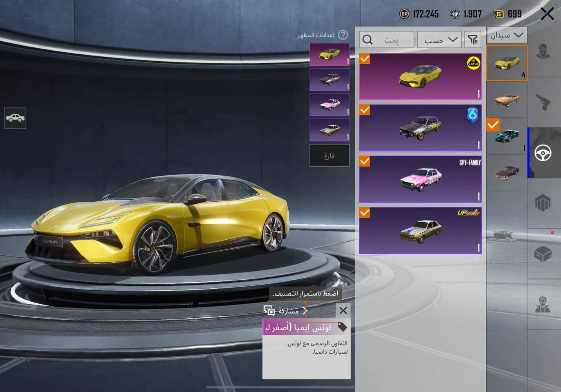The image size is (561, 392).
Task: Tap the AG currency icon
Action: coord(455,14)
